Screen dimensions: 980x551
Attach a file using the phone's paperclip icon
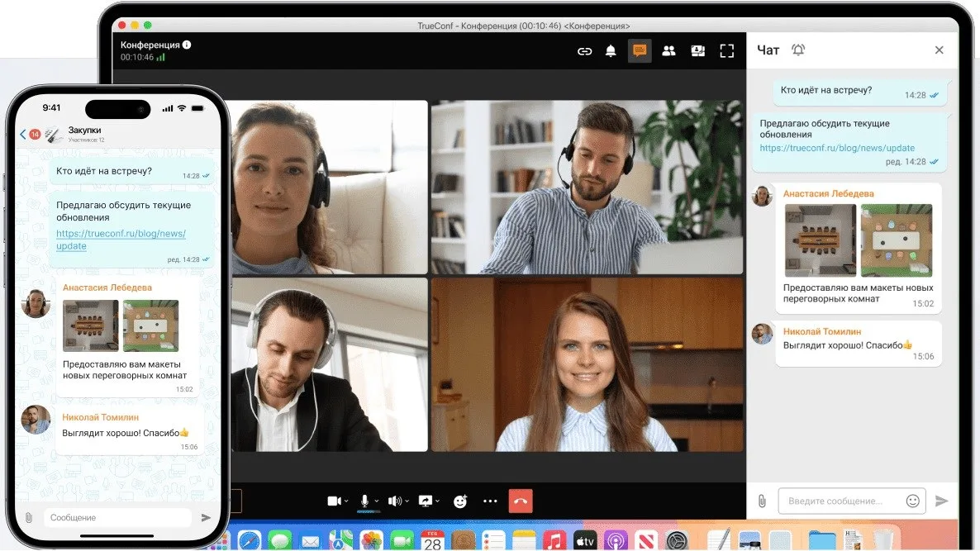[x=29, y=517]
